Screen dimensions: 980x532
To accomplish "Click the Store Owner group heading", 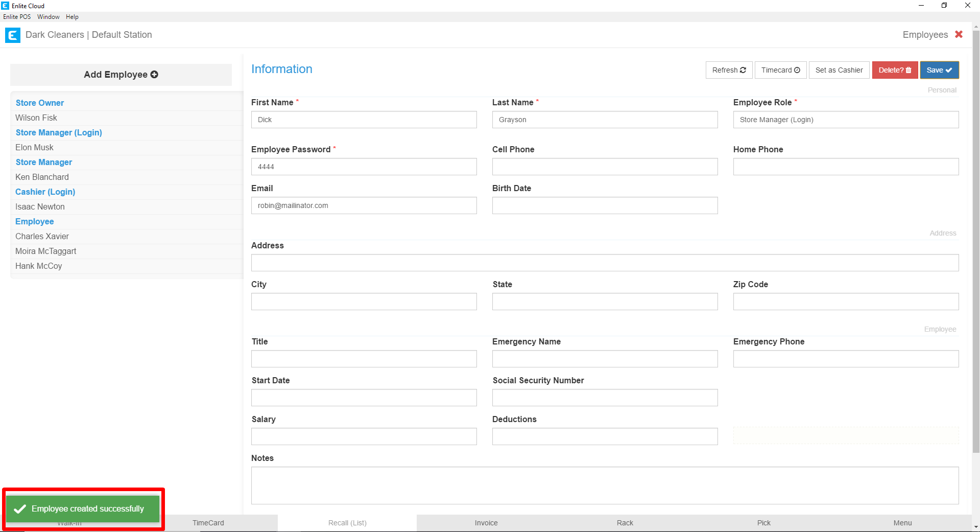I will point(40,103).
